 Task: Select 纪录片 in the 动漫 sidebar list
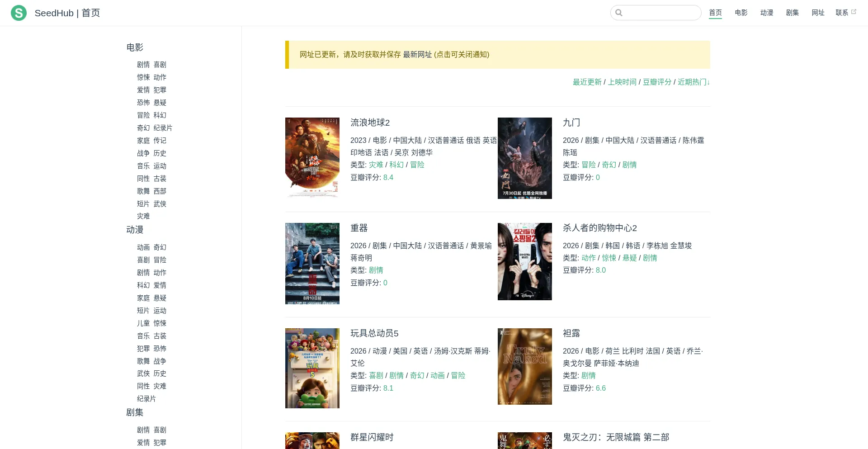coord(146,399)
